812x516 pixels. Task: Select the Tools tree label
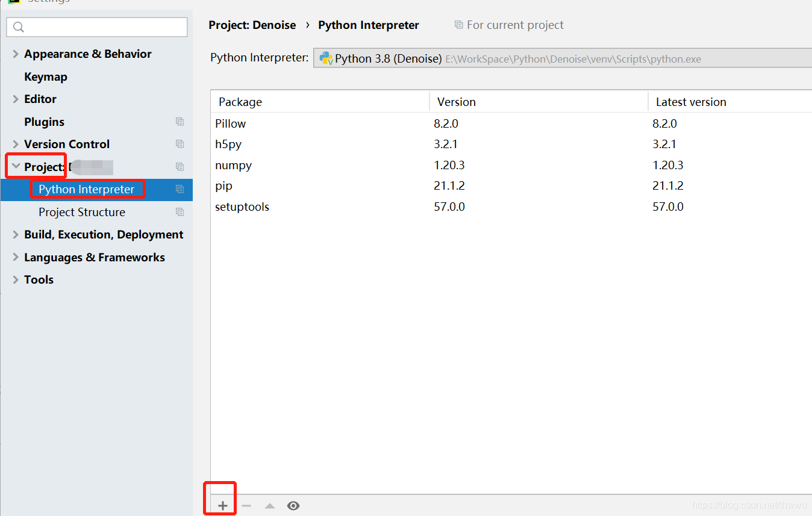point(39,279)
